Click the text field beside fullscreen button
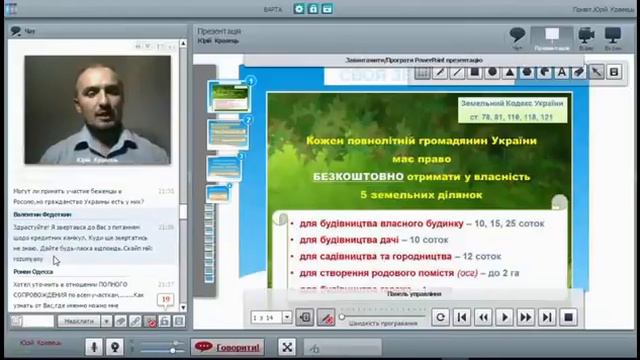The height and width of the screenshot is (360, 640). tap(342, 347)
